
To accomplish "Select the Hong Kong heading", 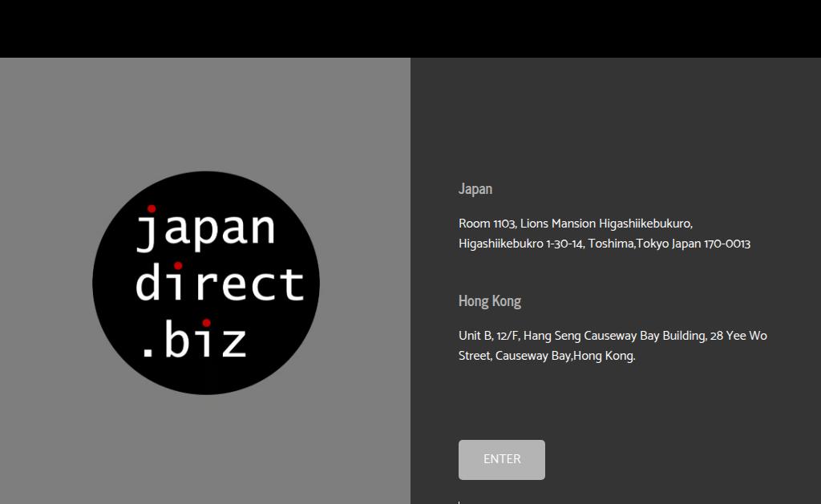I will pyautogui.click(x=490, y=301).
